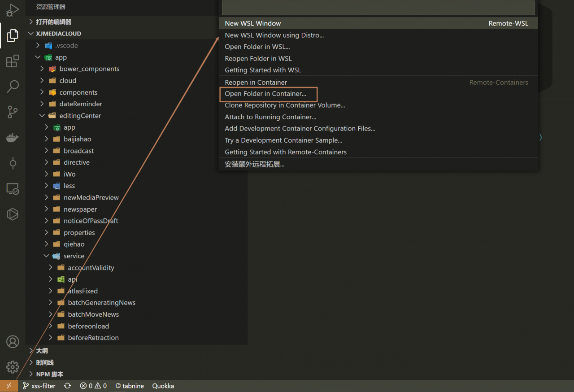Select 安装额外远程拓展... entry
The width and height of the screenshot is (574, 392).
378,164
